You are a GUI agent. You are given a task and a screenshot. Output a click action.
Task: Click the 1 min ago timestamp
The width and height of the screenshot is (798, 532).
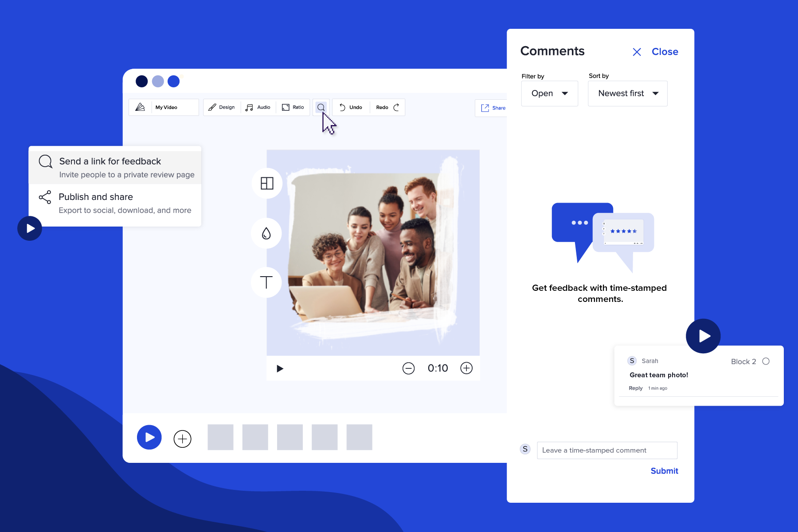(x=657, y=388)
